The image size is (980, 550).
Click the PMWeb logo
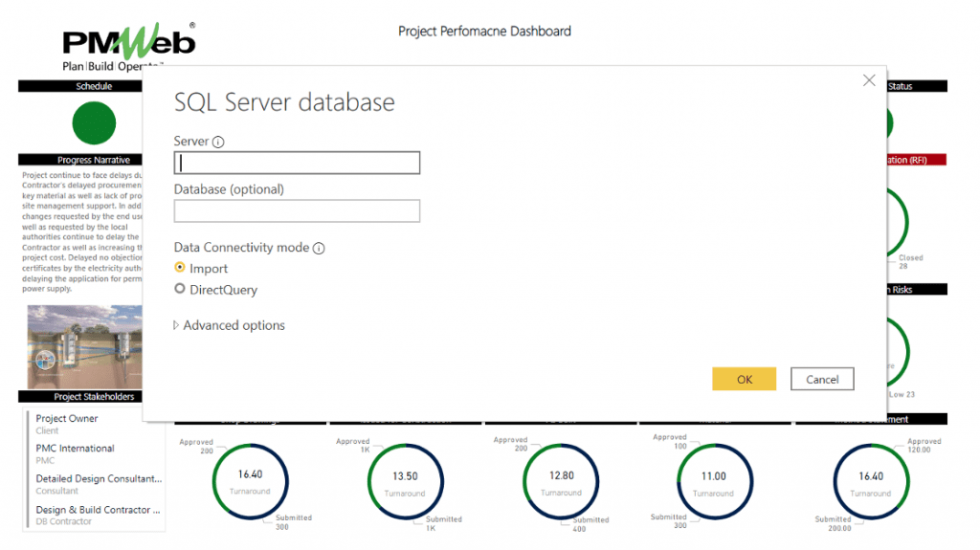coord(129,47)
